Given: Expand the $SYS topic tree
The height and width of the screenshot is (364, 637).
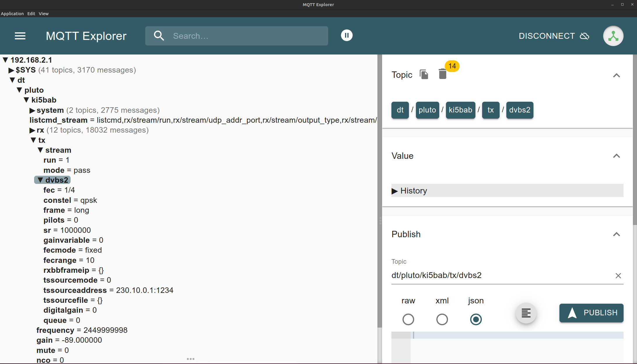Looking at the screenshot, I should 11,70.
